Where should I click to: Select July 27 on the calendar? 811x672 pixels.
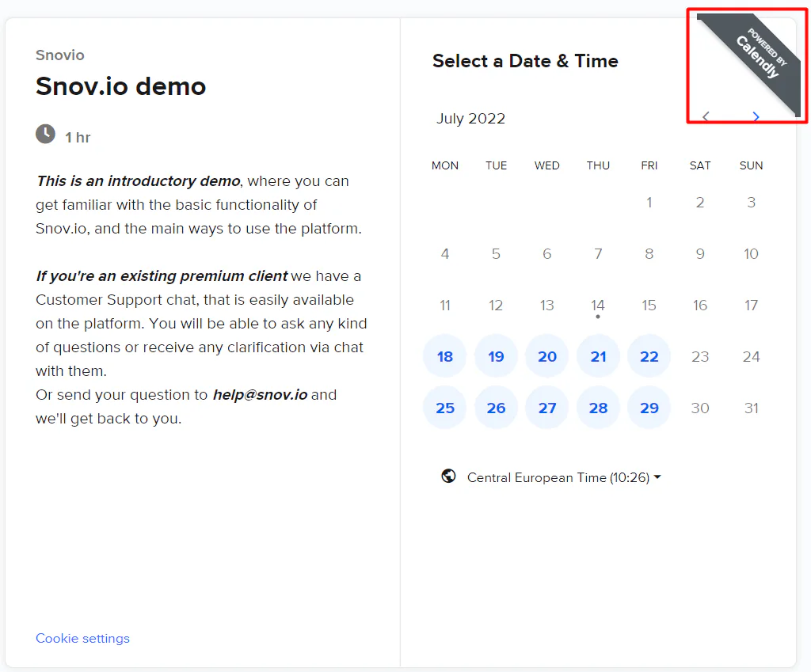(546, 408)
